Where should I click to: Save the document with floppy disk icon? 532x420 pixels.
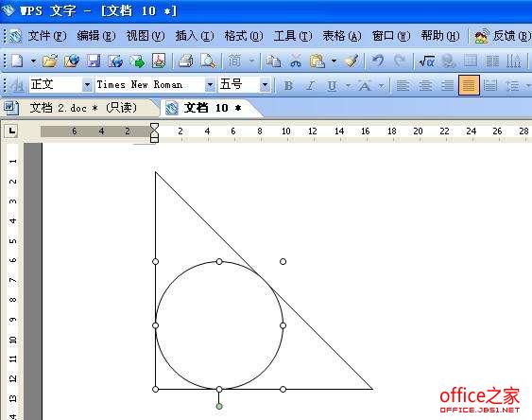[94, 61]
